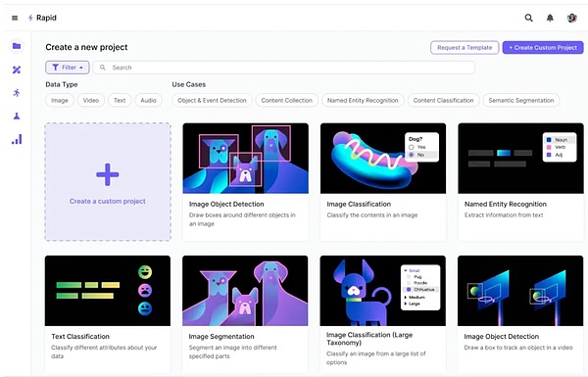Screen dimensions: 588x377
Task: Toggle Named Entity Recognition use case chip
Action: click(x=363, y=101)
